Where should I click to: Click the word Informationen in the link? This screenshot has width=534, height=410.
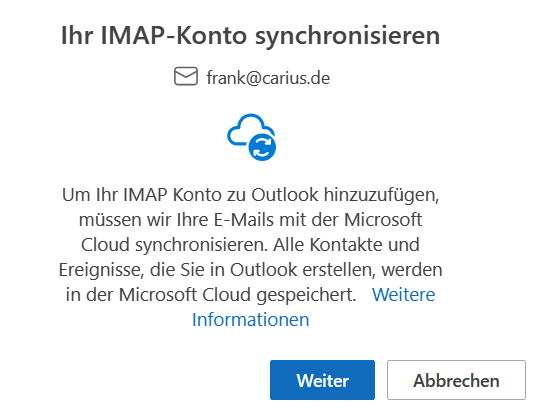coord(250,320)
